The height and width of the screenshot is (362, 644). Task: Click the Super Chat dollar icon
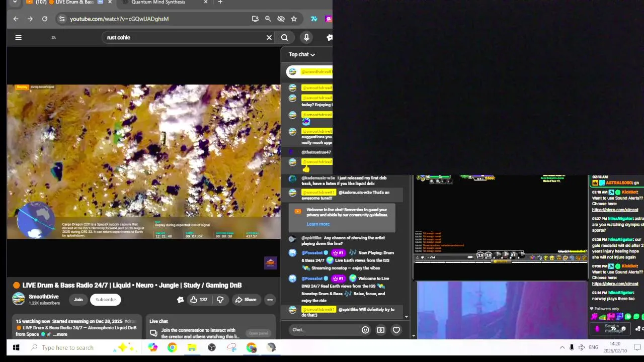[381, 330]
